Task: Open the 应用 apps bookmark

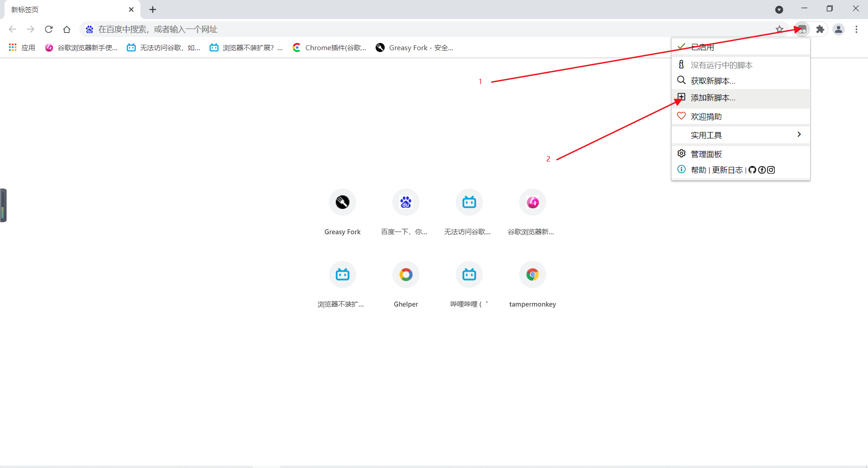Action: (x=22, y=47)
